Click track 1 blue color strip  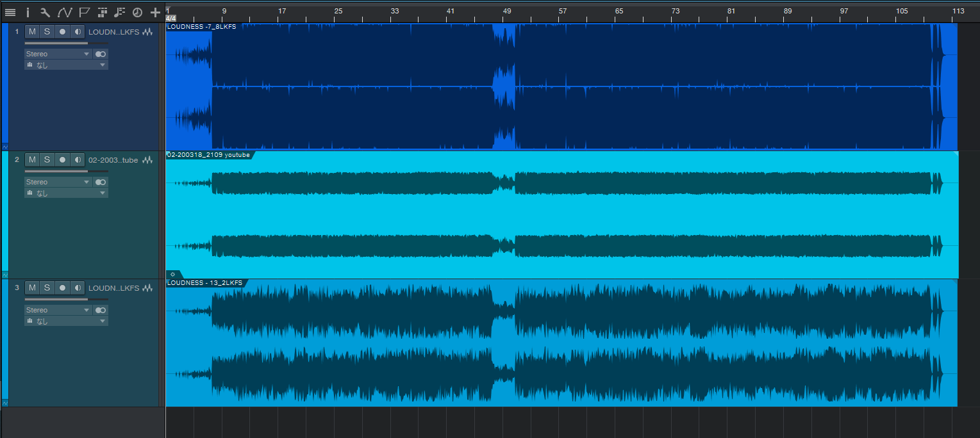[x=5, y=82]
